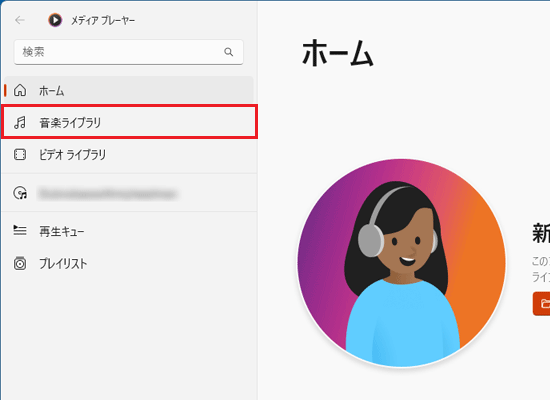Click the Media Player app logo
The image size is (550, 400).
[55, 20]
